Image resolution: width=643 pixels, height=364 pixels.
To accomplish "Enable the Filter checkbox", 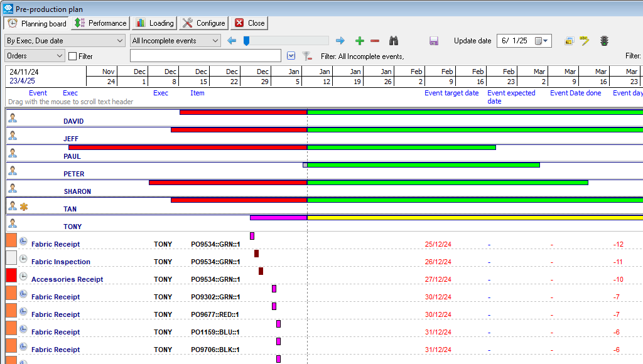I will (73, 56).
